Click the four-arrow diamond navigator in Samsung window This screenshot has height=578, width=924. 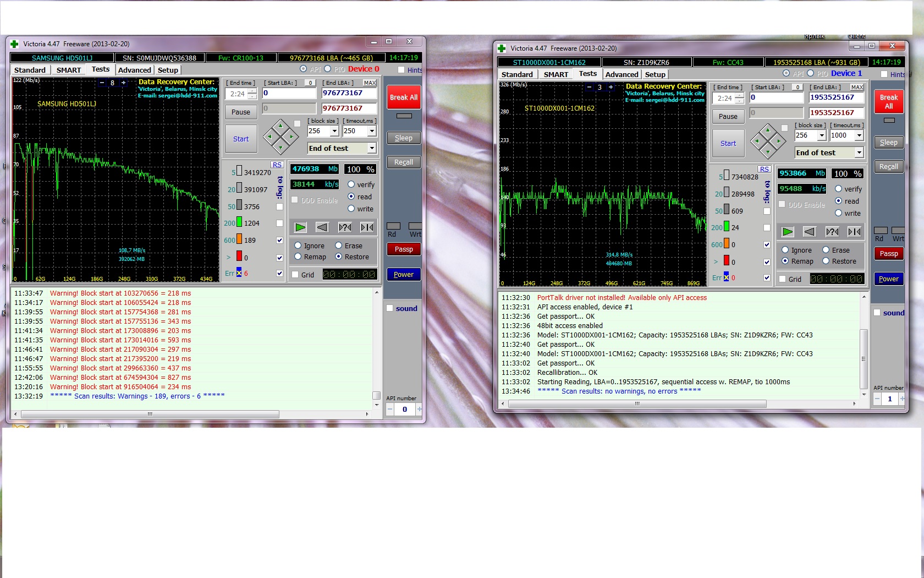(x=280, y=137)
